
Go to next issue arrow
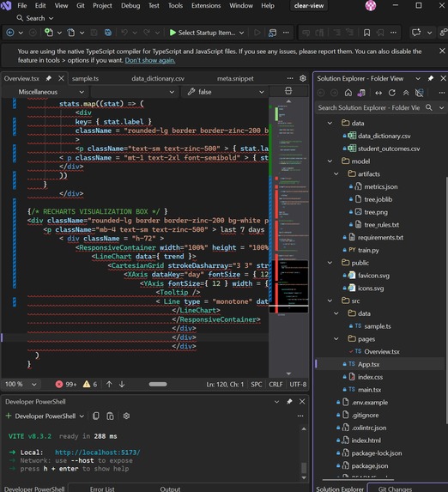click(x=122, y=385)
